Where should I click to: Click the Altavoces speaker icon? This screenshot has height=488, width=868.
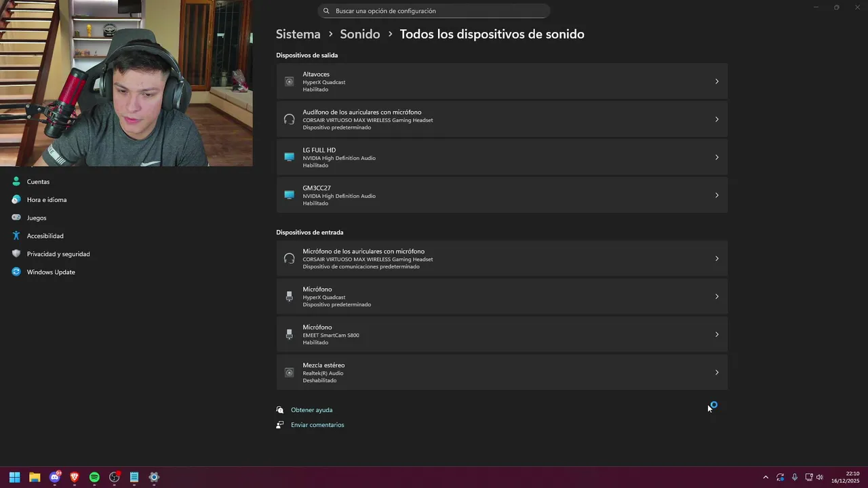pyautogui.click(x=290, y=81)
